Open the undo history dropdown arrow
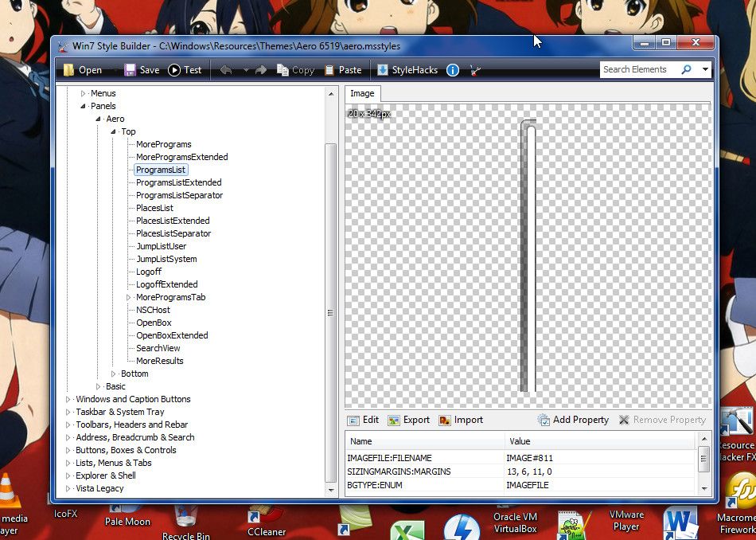The image size is (756, 540). tap(246, 70)
